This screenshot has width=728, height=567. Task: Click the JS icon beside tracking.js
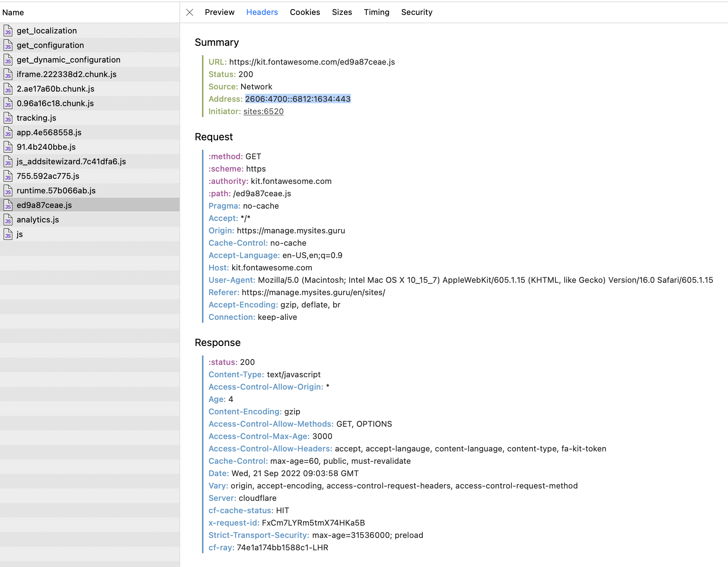click(x=8, y=118)
